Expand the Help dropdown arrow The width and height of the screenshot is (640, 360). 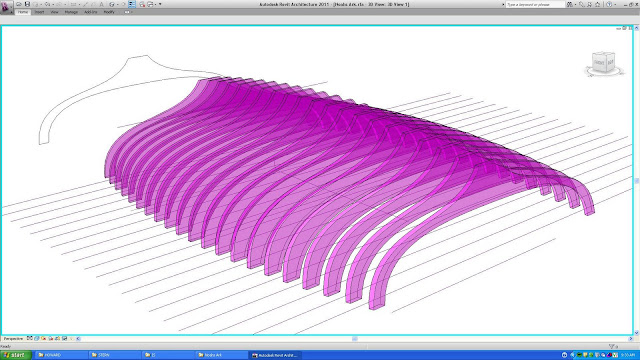(615, 4)
